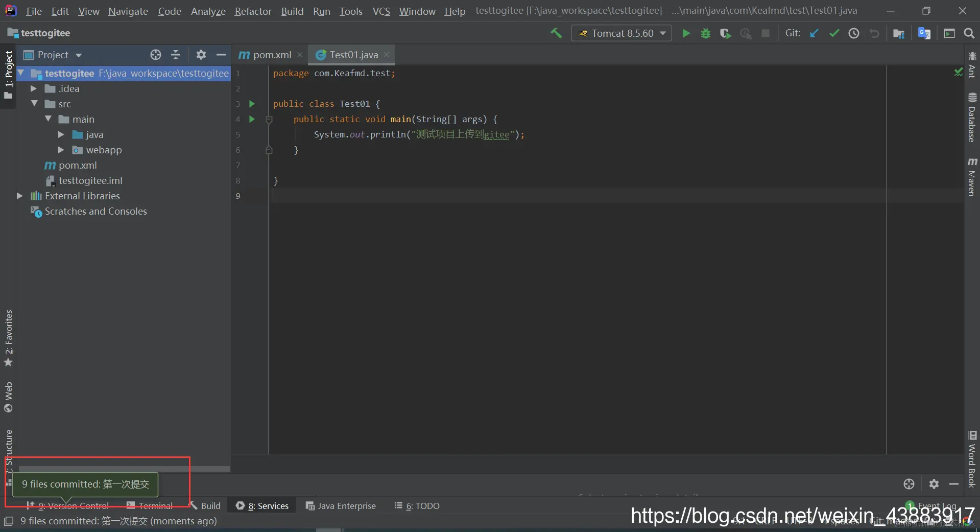980x532 pixels.
Task: Toggle the Maven tool window
Action: coord(972,177)
